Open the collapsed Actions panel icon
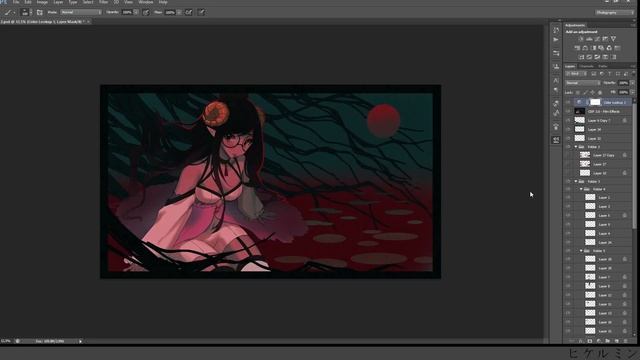Screen dimensions: 640x360 (556, 40)
